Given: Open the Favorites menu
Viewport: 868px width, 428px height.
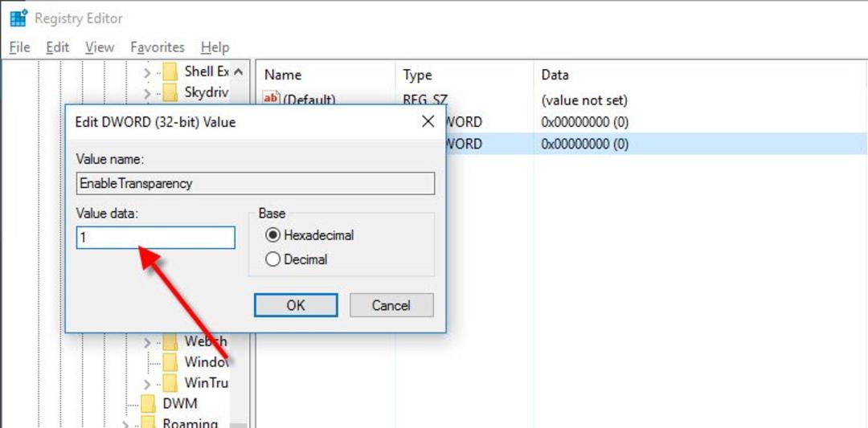Looking at the screenshot, I should pyautogui.click(x=158, y=47).
